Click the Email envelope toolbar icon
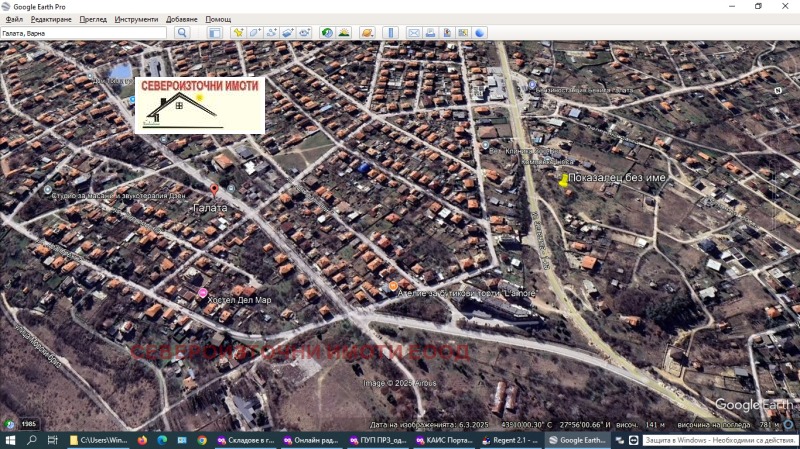Viewport: 800px width, 449px height. (x=413, y=33)
